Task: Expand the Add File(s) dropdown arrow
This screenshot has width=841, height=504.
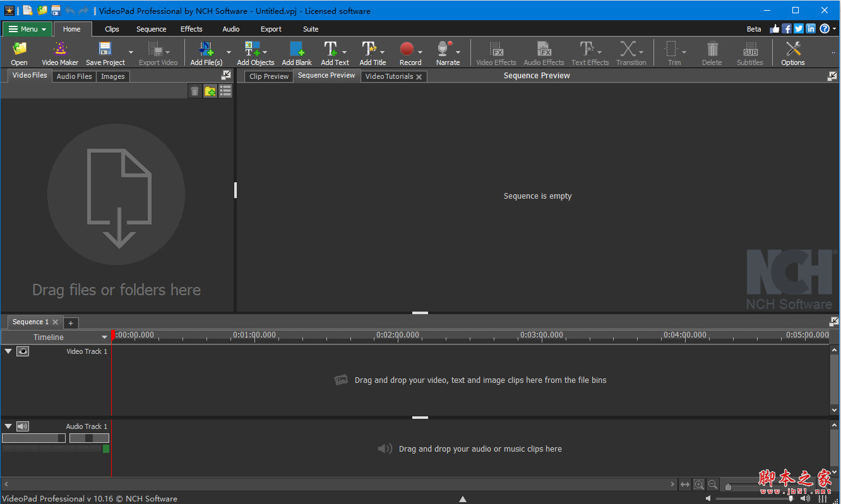Action: [229, 52]
